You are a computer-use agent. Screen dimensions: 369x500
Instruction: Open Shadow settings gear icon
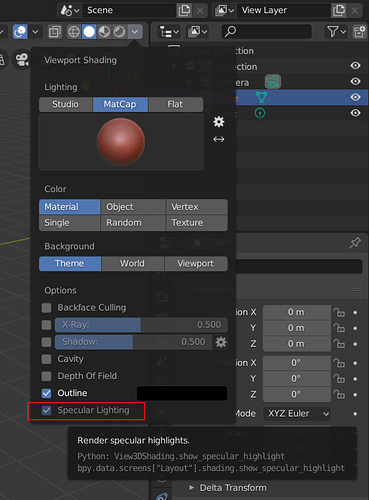click(221, 342)
